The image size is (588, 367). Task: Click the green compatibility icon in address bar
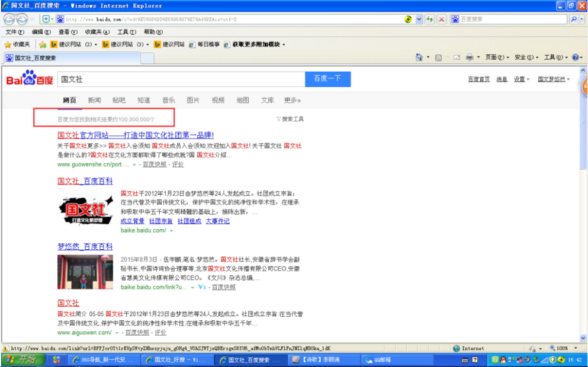pyautogui.click(x=409, y=19)
